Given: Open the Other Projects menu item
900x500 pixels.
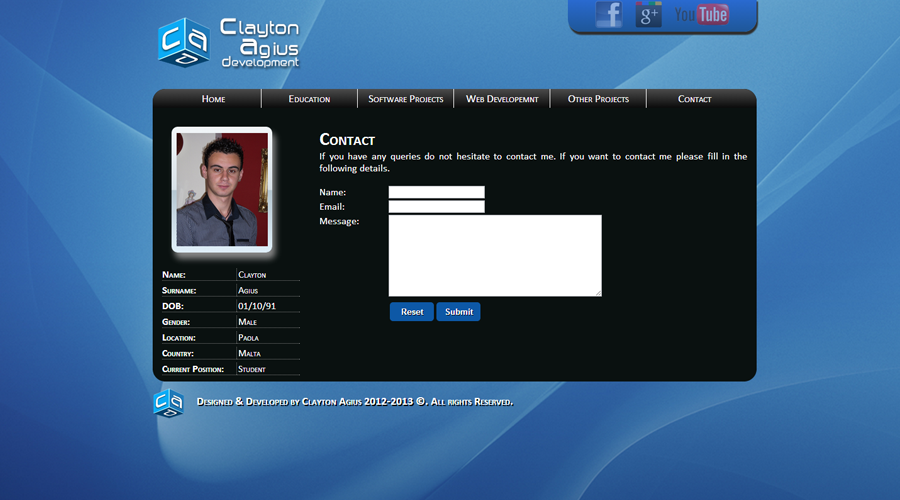Looking at the screenshot, I should 598,99.
